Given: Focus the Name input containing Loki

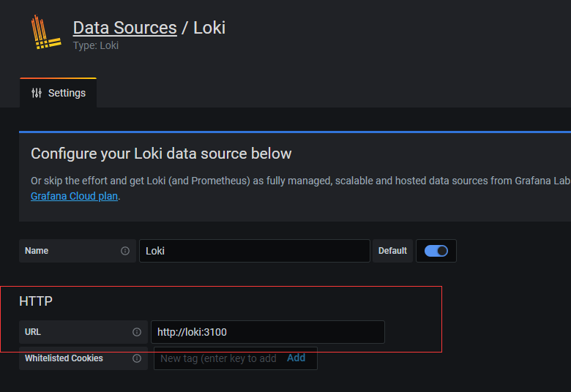Looking at the screenshot, I should click(255, 251).
